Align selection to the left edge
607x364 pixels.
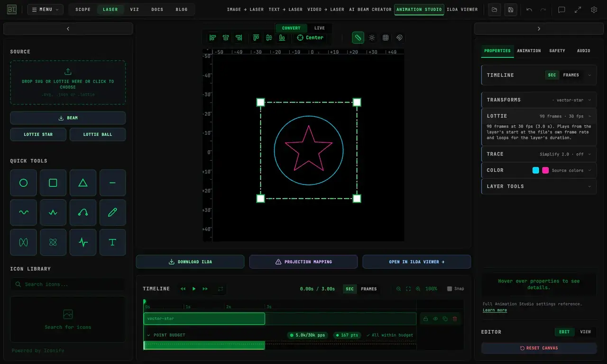(213, 37)
